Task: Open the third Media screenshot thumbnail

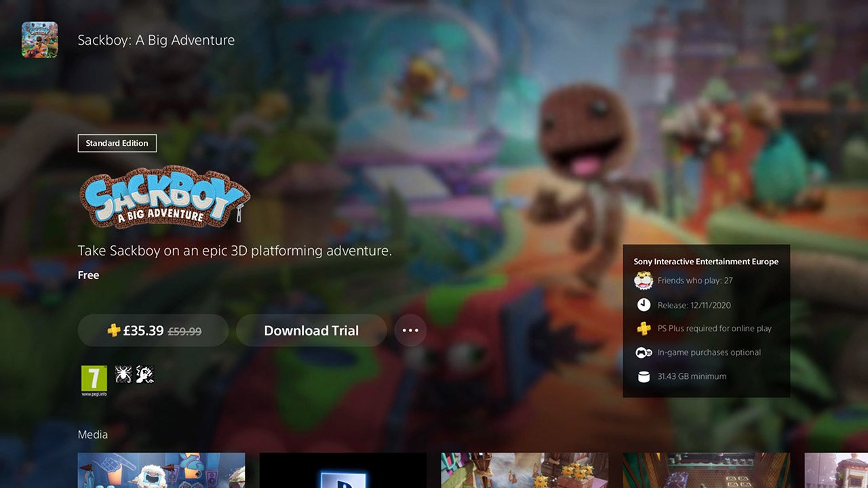Action: click(x=525, y=470)
